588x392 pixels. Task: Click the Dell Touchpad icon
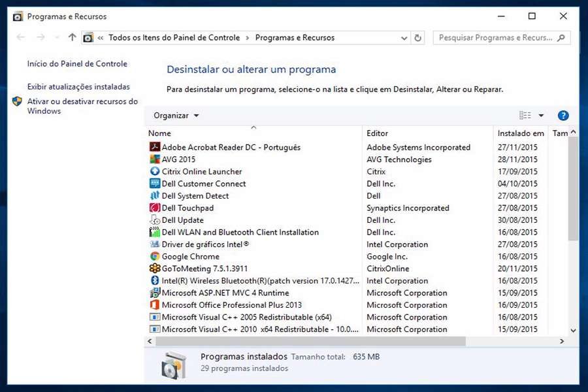click(x=155, y=208)
